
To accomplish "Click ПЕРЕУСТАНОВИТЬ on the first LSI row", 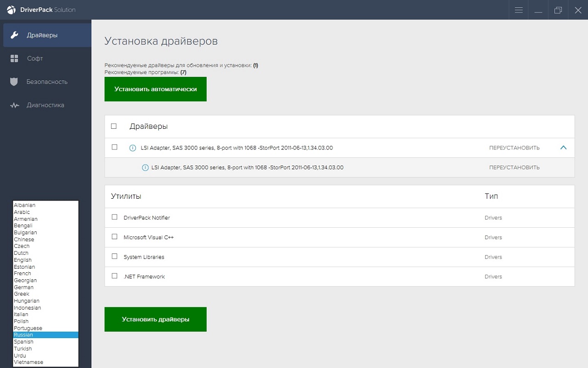I will [x=514, y=148].
